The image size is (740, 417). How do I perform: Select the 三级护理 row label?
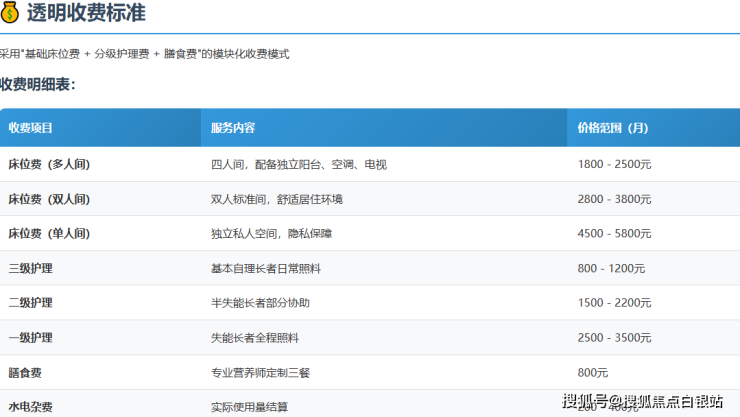pyautogui.click(x=30, y=268)
